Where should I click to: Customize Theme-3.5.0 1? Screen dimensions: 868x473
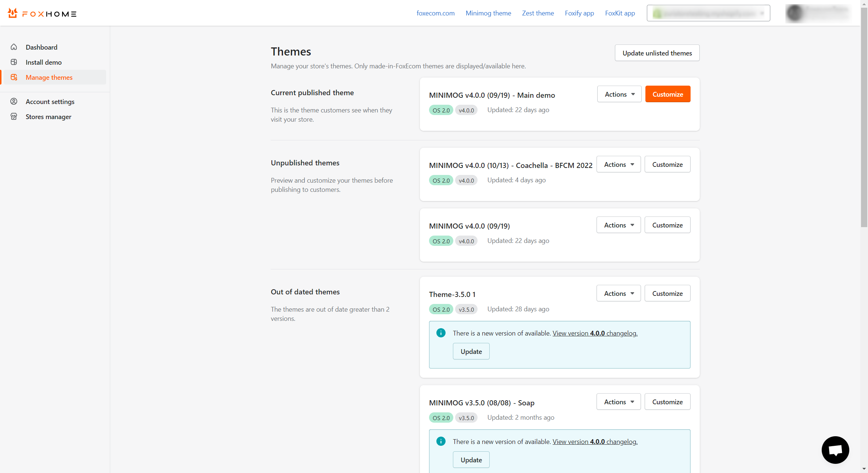pyautogui.click(x=667, y=293)
